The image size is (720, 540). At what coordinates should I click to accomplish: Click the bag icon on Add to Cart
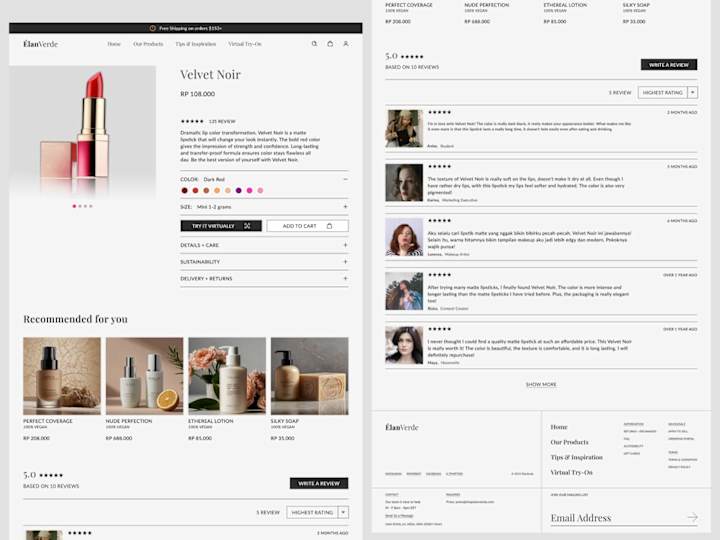pyautogui.click(x=329, y=225)
